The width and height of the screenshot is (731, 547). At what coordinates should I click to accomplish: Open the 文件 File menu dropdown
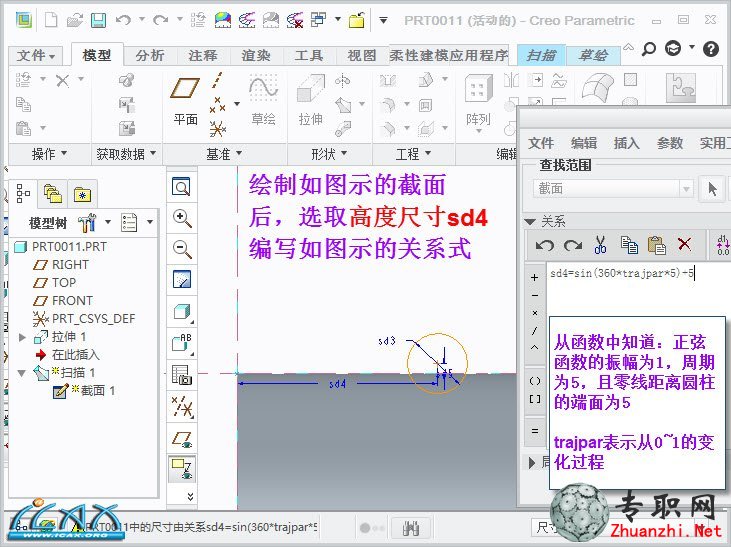[x=35, y=55]
